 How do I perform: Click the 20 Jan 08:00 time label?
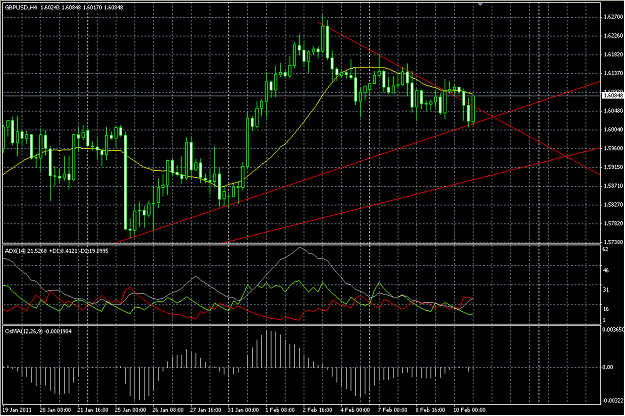tap(55, 410)
